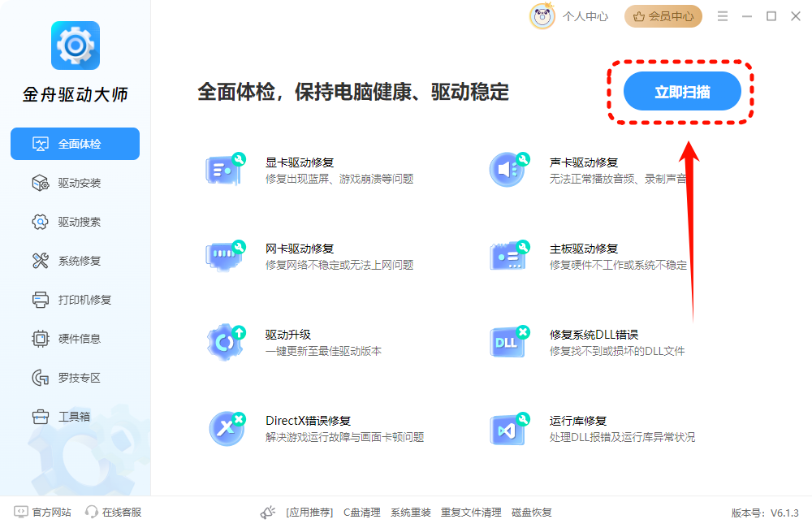The width and height of the screenshot is (812, 528).
Task: Click the DirectX错误修复 title text
Action: coord(308,421)
